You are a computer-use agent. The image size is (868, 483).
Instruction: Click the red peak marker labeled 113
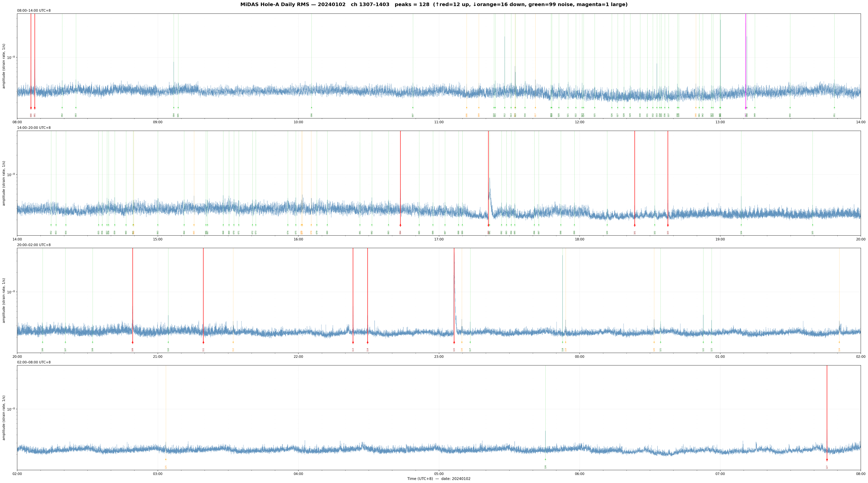click(x=353, y=342)
